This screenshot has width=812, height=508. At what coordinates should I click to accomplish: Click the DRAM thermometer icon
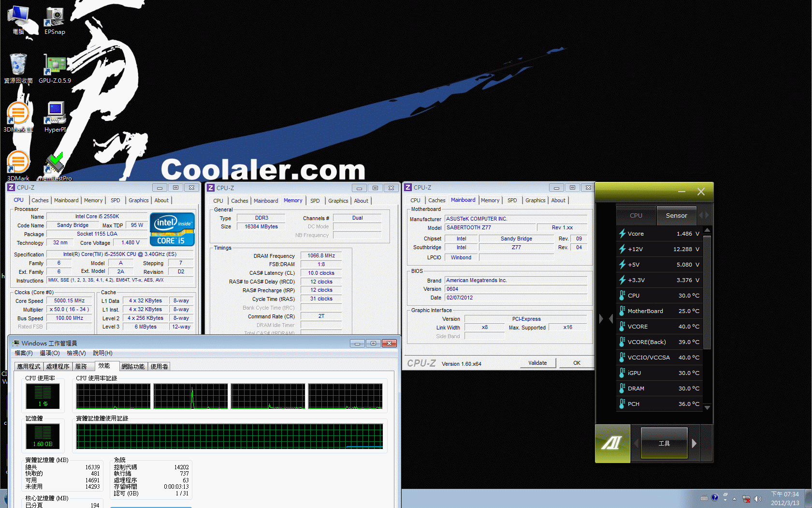623,388
